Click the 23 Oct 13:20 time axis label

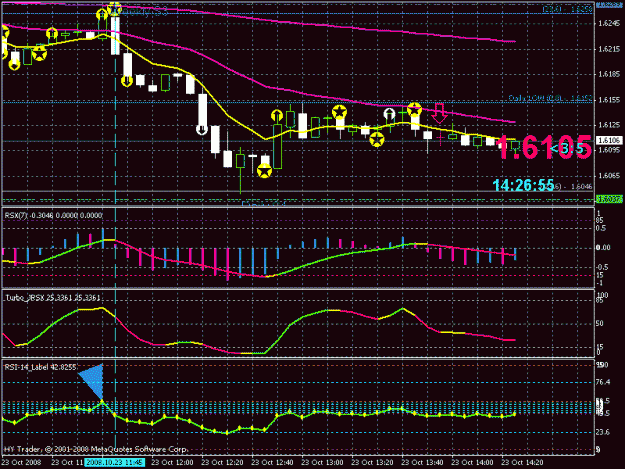click(372, 463)
